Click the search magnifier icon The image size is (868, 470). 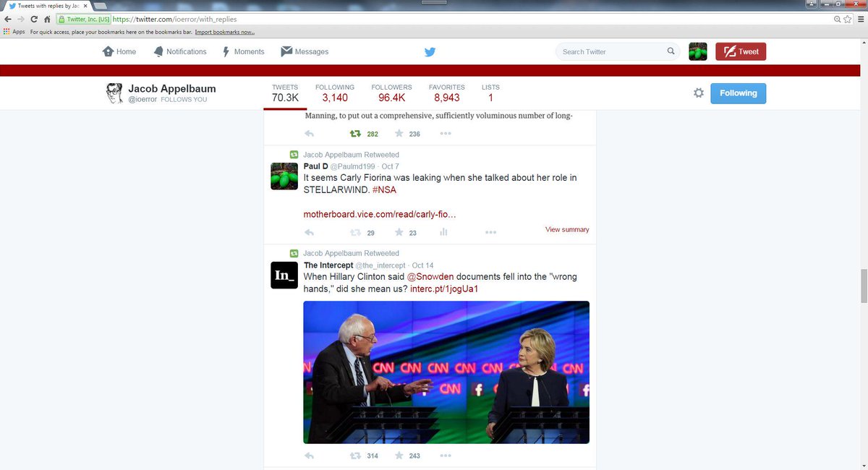671,51
